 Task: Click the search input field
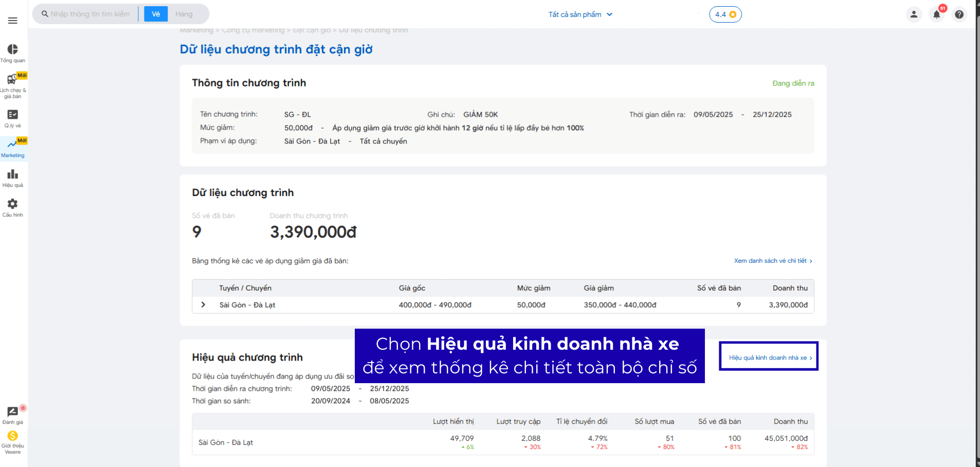click(x=90, y=14)
